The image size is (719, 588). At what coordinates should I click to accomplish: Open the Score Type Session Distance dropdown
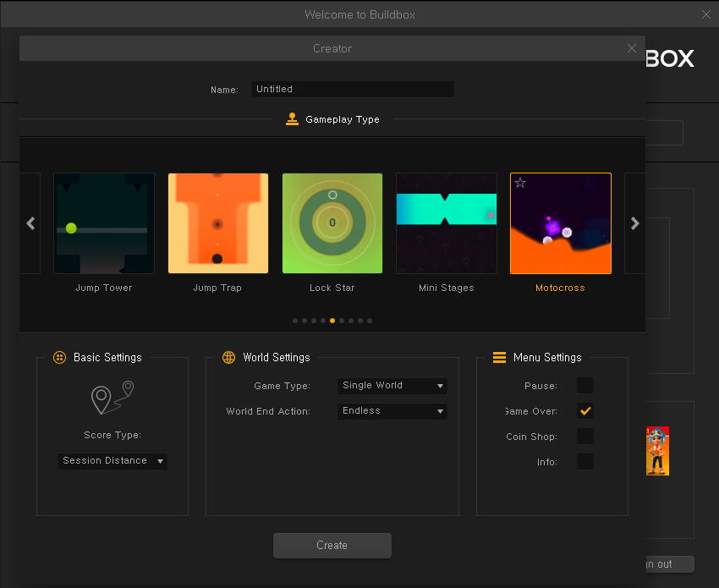(113, 461)
